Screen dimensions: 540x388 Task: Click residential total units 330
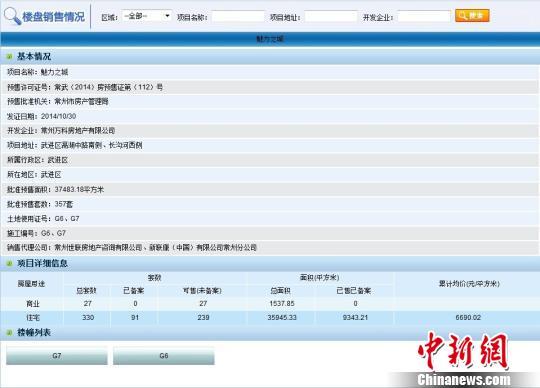point(88,317)
